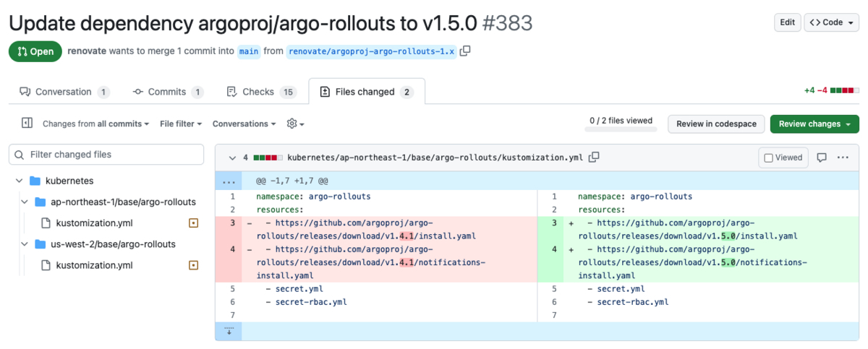This screenshot has width=868, height=349.
Task: Switch to the Commits tab
Action: [169, 92]
